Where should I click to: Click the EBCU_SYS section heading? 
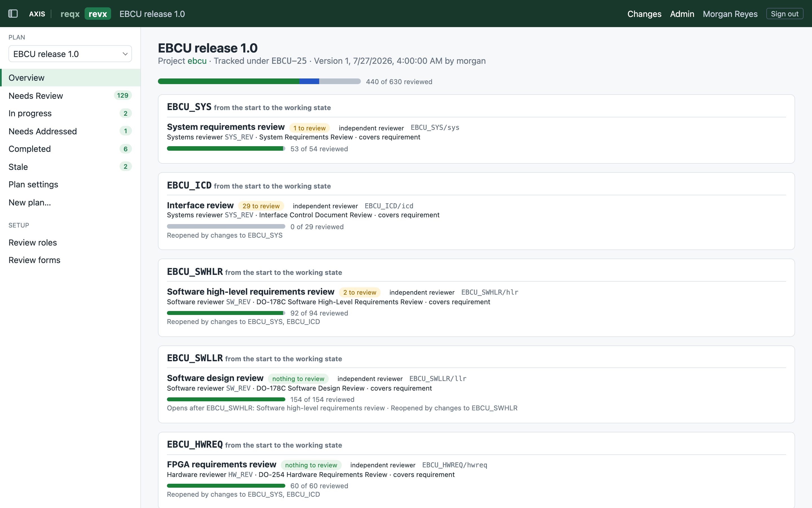[189, 107]
